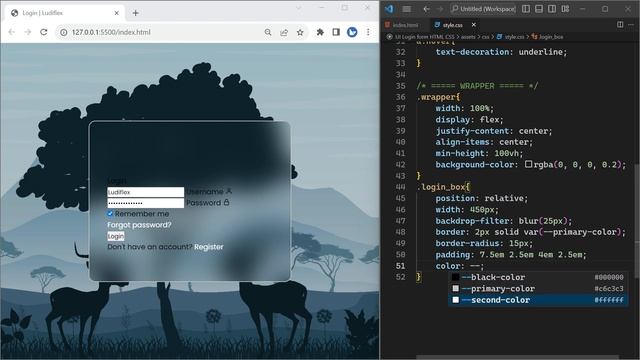The image size is (640, 360).
Task: Open the Untitled (Workspace) search box
Action: click(483, 9)
